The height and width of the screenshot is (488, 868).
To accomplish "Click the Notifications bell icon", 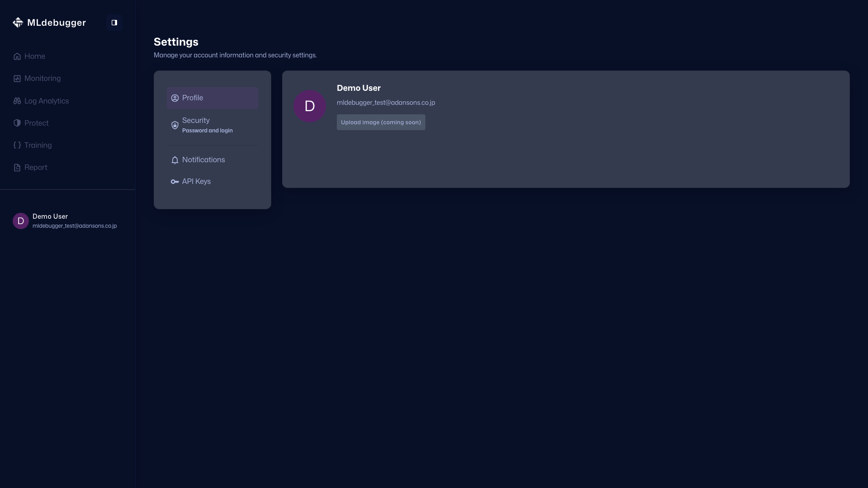I will click(175, 160).
